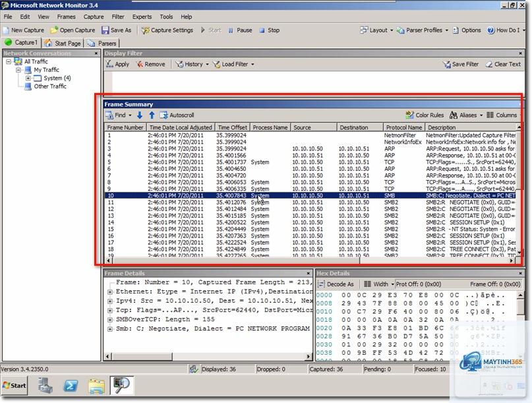Collapse the My Traffic tree node
Image resolution: width=532 pixels, height=403 pixels.
[18, 70]
